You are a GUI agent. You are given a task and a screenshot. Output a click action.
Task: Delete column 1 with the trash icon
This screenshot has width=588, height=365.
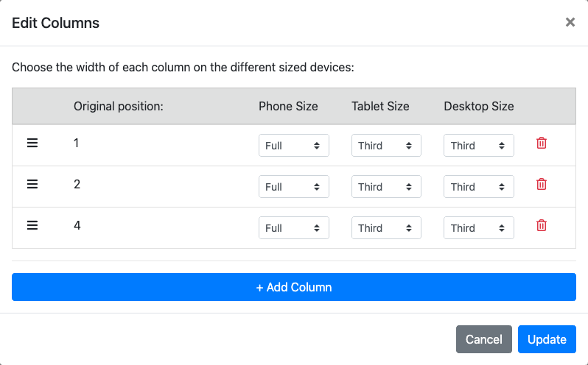coord(542,143)
